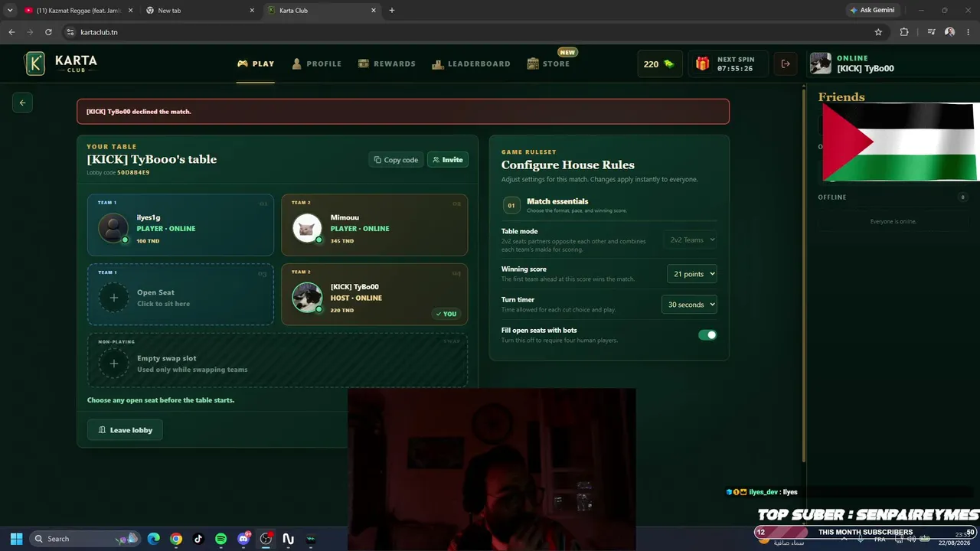Switch to the Leaderboard tab
This screenshot has height=551, width=980.
coord(471,64)
